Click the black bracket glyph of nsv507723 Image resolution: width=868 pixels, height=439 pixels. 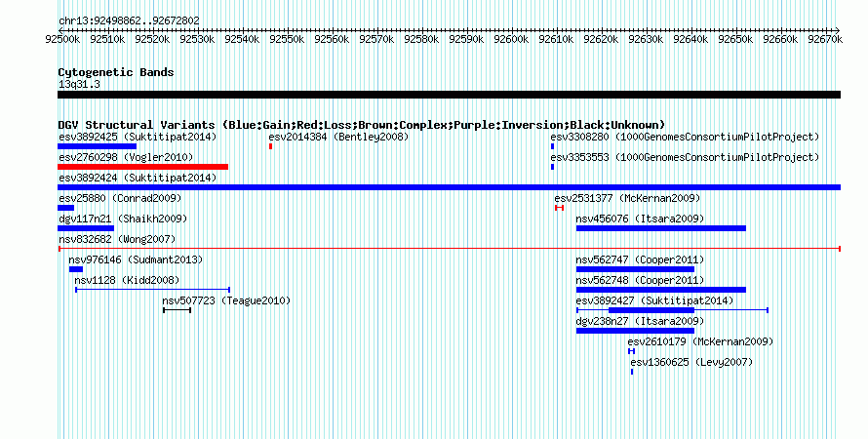[x=178, y=310]
